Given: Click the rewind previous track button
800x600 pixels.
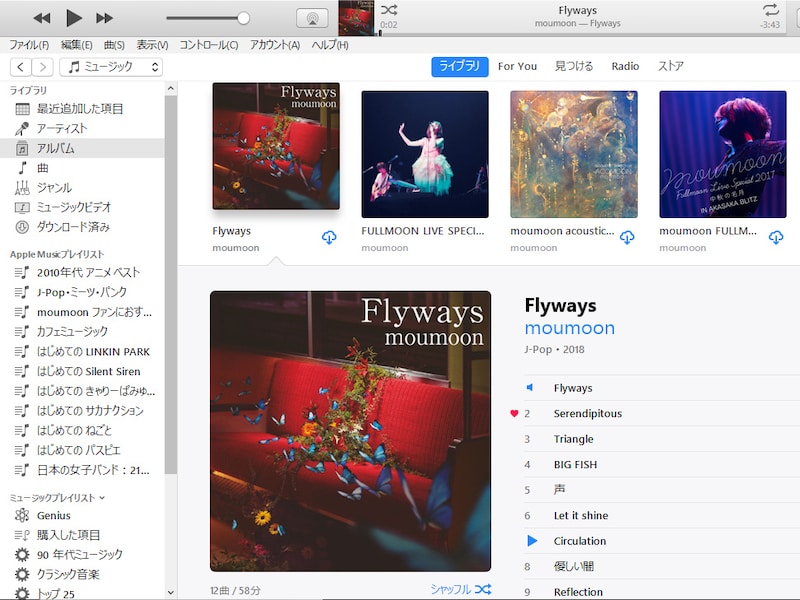Looking at the screenshot, I should click(x=41, y=18).
